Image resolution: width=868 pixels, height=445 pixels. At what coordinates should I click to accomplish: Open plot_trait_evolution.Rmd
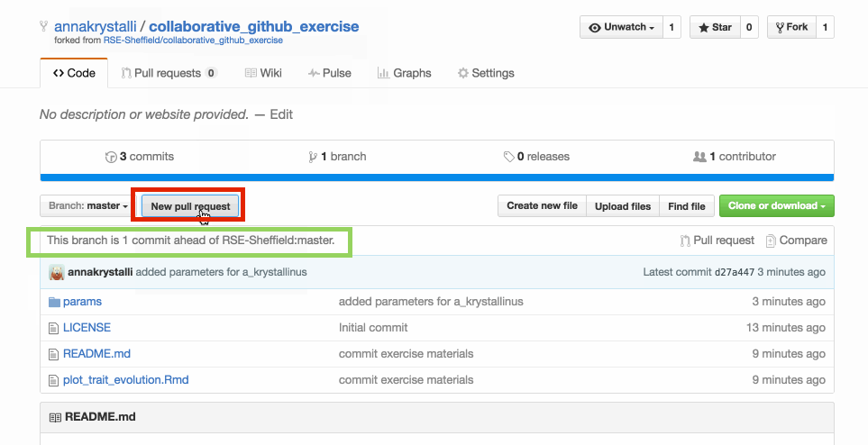125,380
